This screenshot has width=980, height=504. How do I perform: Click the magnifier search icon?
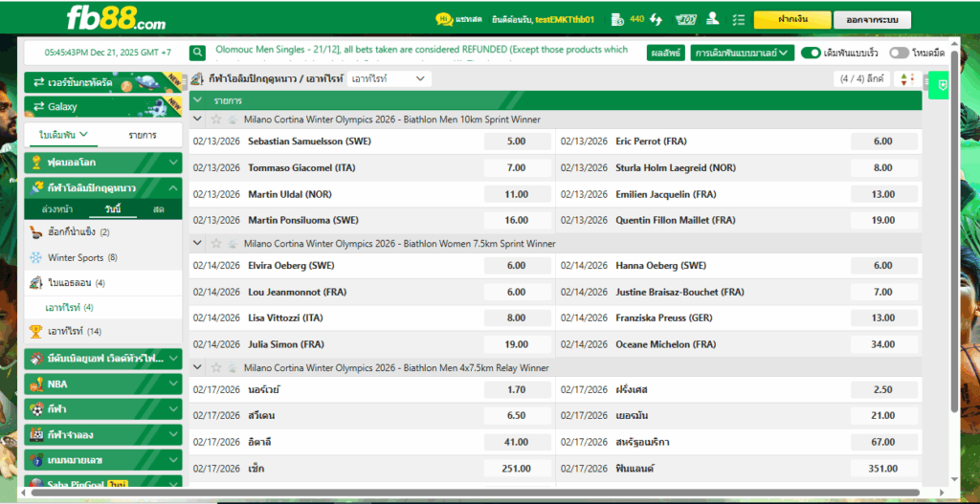coord(197,53)
